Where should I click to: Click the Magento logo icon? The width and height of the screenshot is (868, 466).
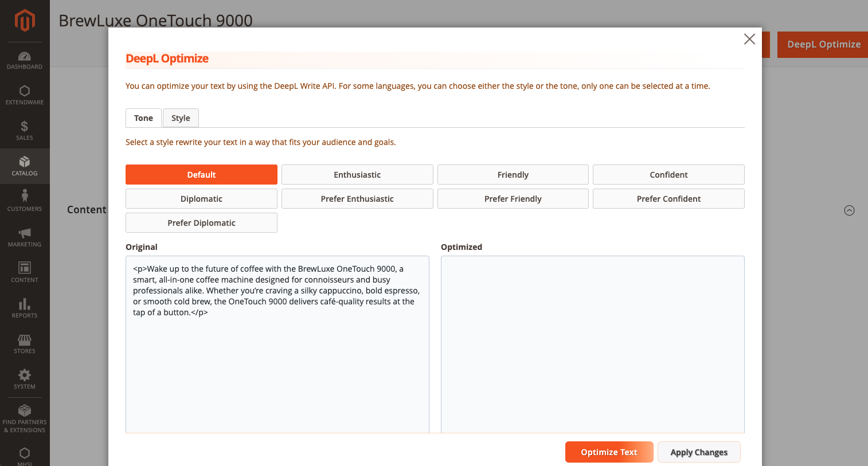(25, 21)
